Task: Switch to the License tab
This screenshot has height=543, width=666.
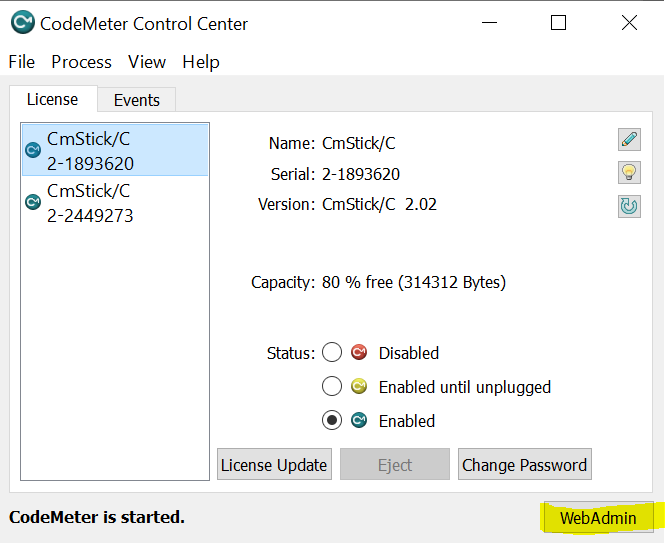Action: point(53,99)
